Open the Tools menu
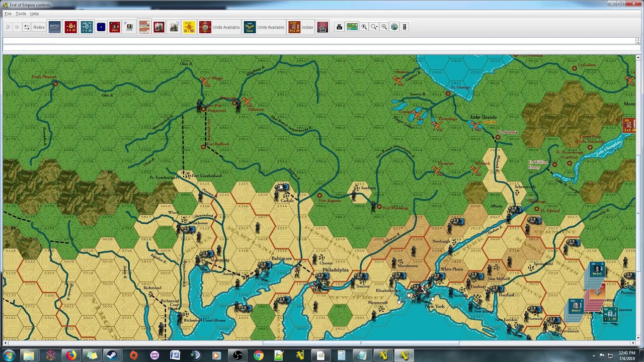This screenshot has height=362, width=644. [21, 14]
